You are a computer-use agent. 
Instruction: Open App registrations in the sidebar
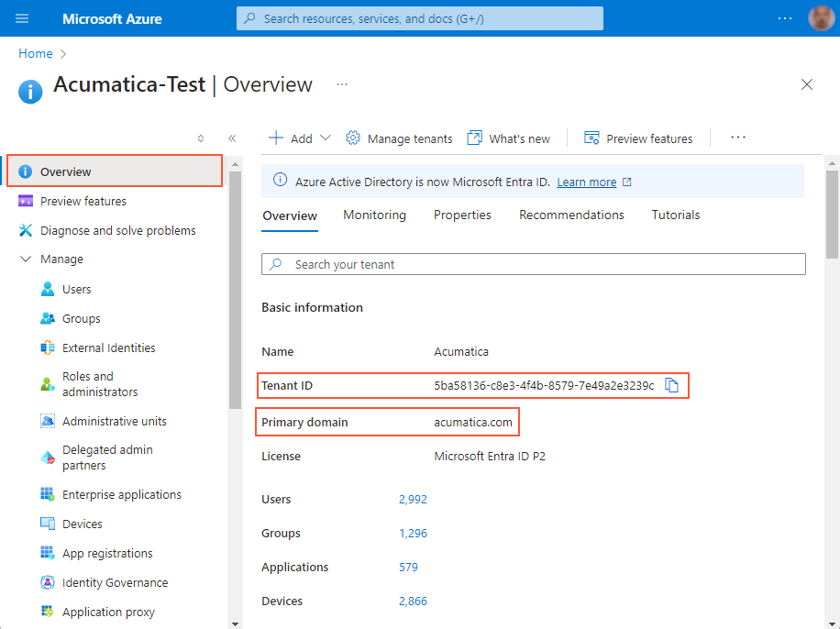click(107, 553)
